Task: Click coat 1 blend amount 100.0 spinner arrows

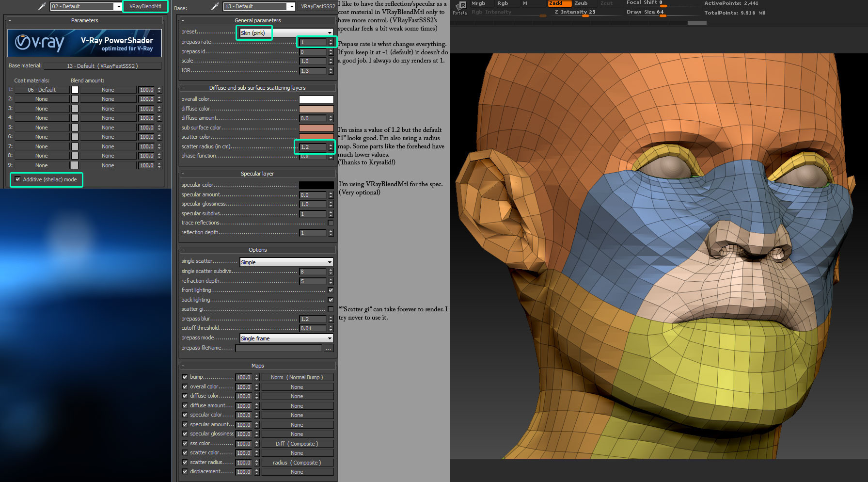Action: 159,90
